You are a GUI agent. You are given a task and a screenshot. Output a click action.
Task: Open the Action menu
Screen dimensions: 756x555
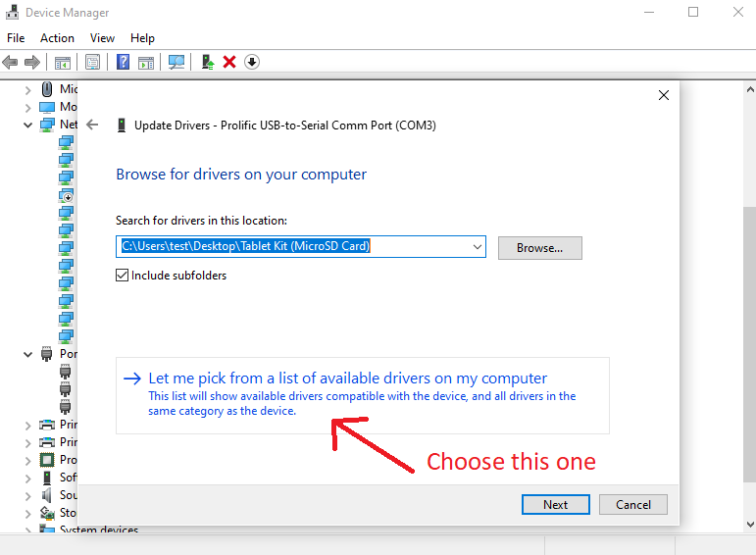pos(57,38)
